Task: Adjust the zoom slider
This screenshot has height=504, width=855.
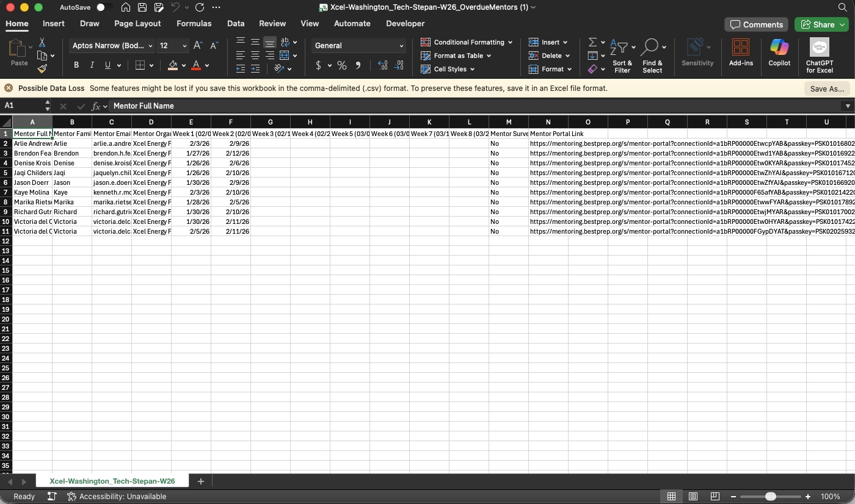Action: click(770, 497)
